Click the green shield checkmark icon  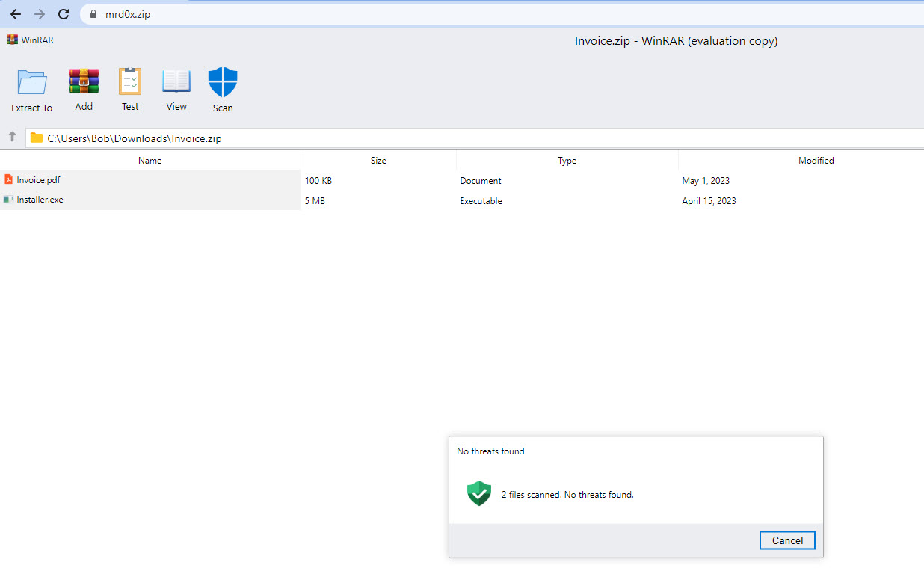pyautogui.click(x=479, y=493)
